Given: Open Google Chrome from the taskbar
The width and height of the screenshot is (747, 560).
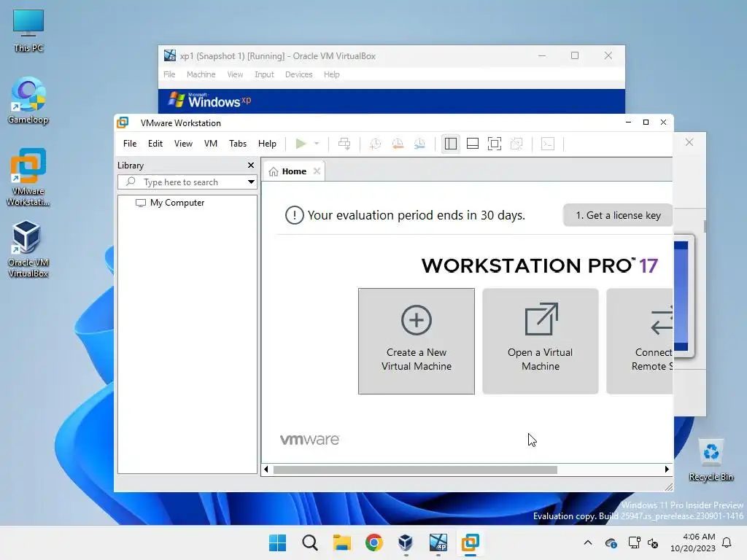Looking at the screenshot, I should pyautogui.click(x=374, y=542).
